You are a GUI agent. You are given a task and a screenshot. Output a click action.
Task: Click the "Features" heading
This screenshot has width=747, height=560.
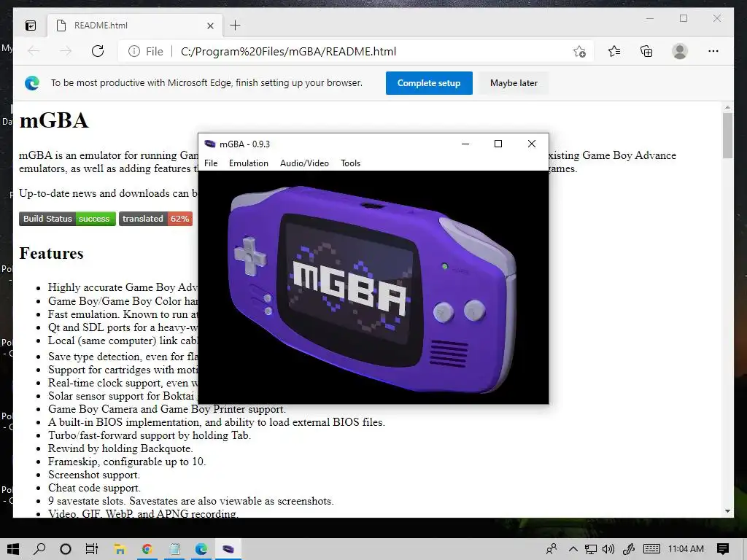[x=52, y=253]
